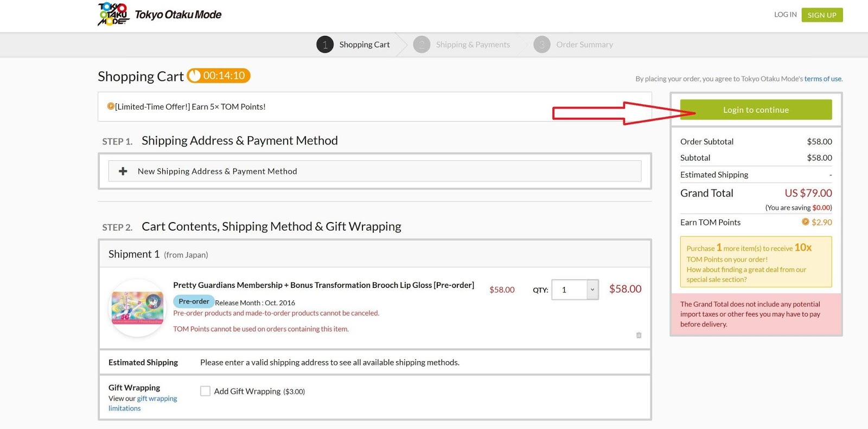This screenshot has height=429, width=868.
Task: Click the coin icon in Limited-Time Offer banner
Action: (111, 106)
